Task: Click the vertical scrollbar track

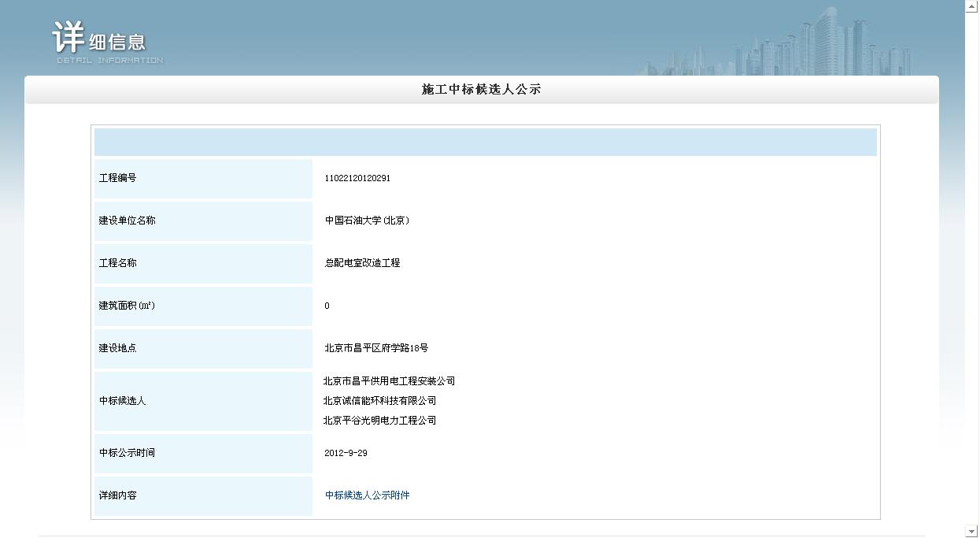Action: point(971,268)
